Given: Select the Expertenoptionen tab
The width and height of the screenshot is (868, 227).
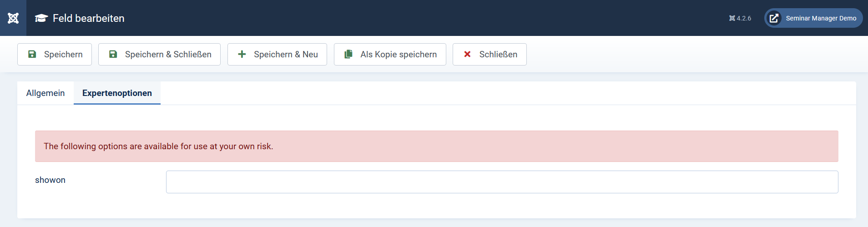Looking at the screenshot, I should click(x=117, y=93).
